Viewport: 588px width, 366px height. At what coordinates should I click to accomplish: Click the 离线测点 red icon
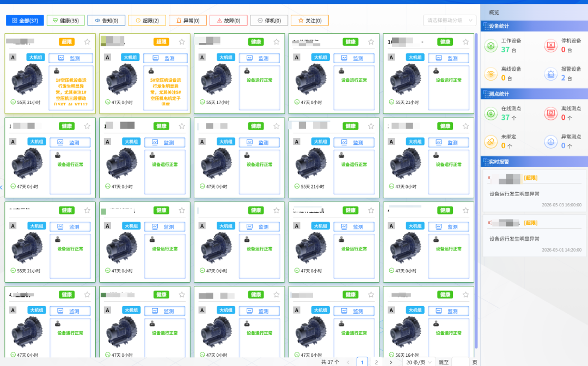point(550,114)
